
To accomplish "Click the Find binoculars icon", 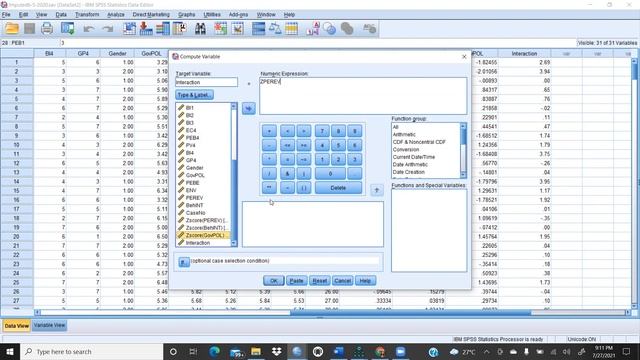I will click(200, 29).
